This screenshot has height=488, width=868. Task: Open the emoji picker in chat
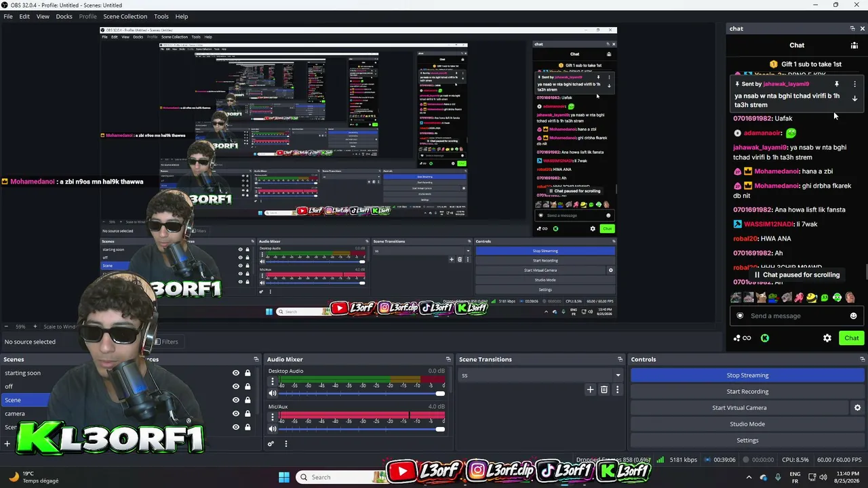853,316
